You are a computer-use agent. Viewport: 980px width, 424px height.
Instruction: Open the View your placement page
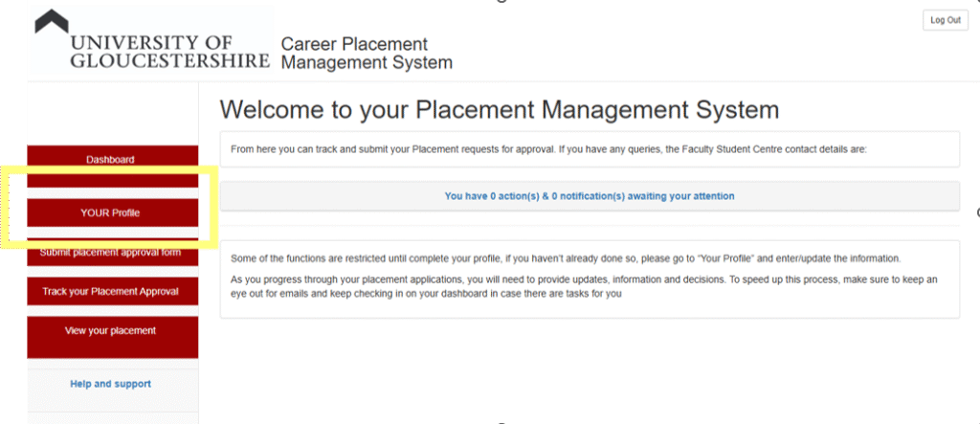(x=111, y=330)
